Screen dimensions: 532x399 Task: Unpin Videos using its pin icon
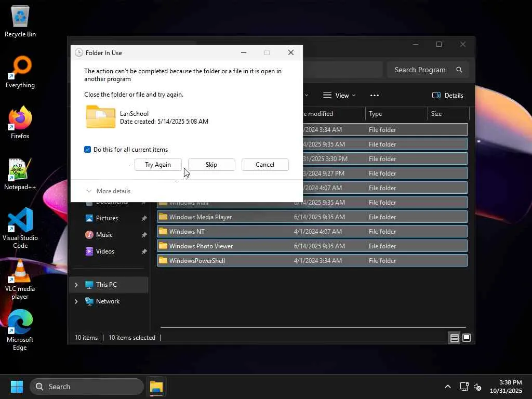pyautogui.click(x=144, y=251)
